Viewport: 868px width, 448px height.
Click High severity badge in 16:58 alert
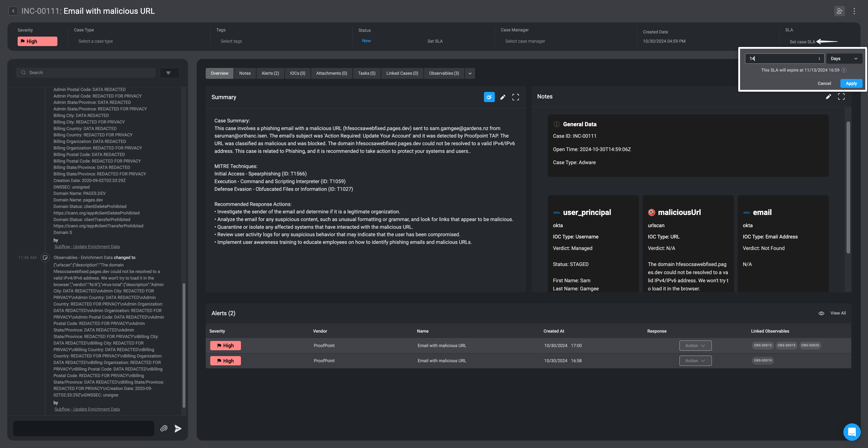[x=225, y=361]
